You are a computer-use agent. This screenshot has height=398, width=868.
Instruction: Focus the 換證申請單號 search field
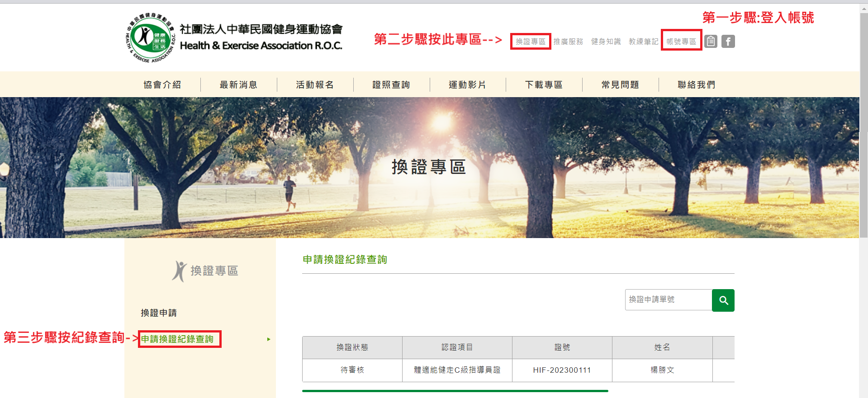tap(669, 300)
